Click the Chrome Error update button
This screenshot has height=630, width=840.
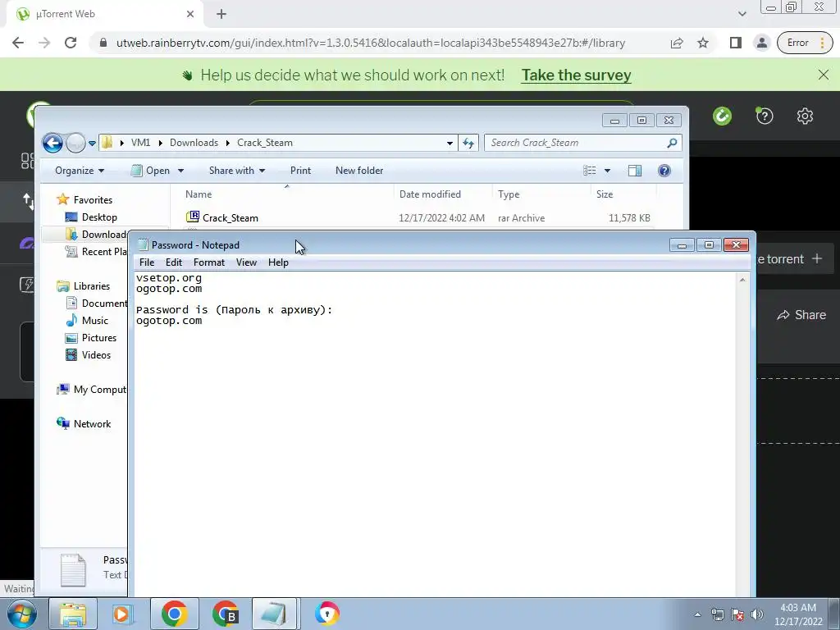pos(804,43)
